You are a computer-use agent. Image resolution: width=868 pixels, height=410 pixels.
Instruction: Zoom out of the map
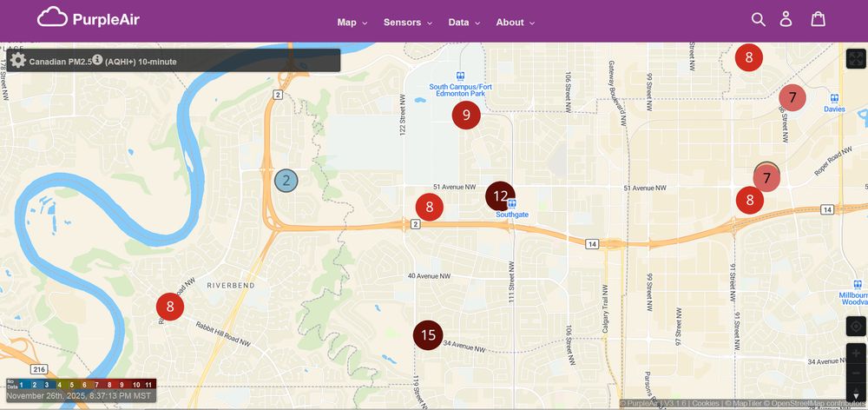click(x=856, y=373)
